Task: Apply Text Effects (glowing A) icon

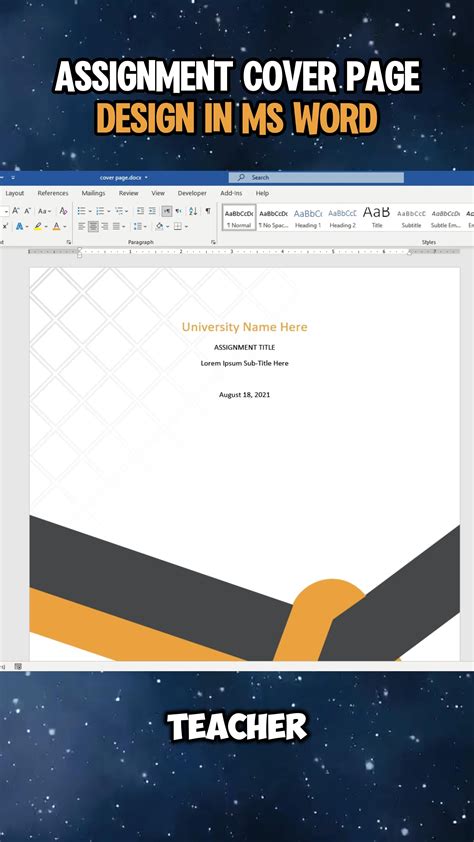Action: tap(19, 226)
